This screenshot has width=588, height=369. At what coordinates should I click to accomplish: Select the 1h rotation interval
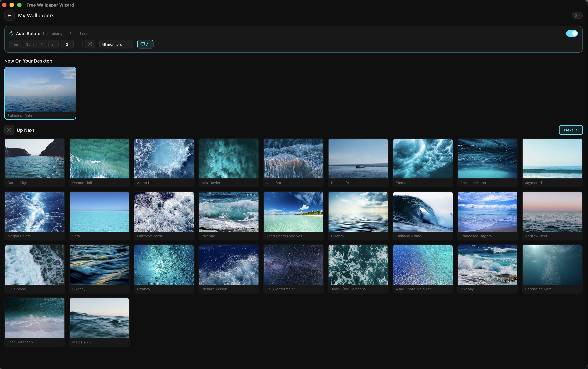click(x=42, y=44)
